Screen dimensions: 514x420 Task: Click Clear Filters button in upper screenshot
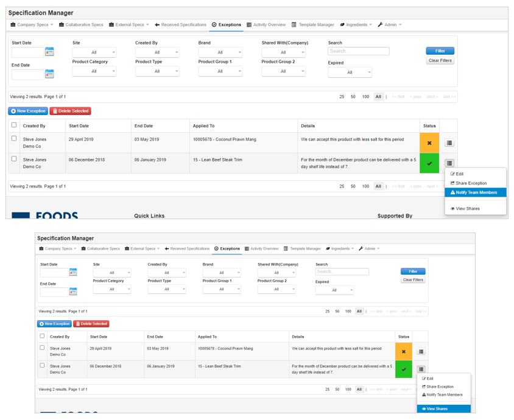(x=440, y=61)
